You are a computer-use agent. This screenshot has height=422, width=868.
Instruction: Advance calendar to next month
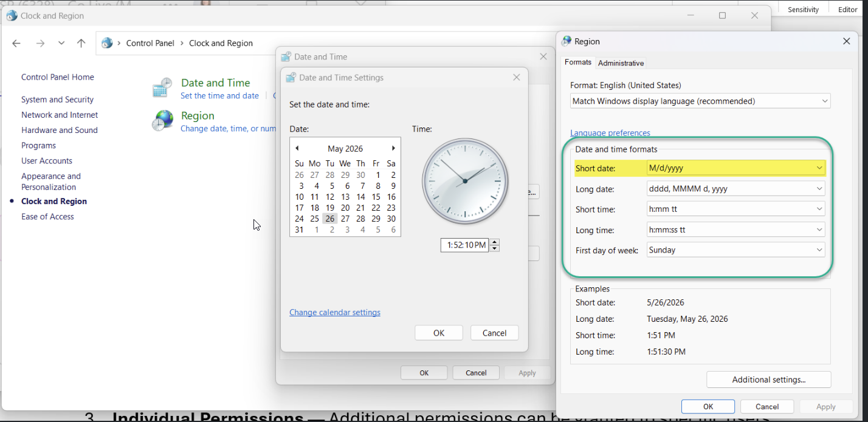(x=393, y=148)
